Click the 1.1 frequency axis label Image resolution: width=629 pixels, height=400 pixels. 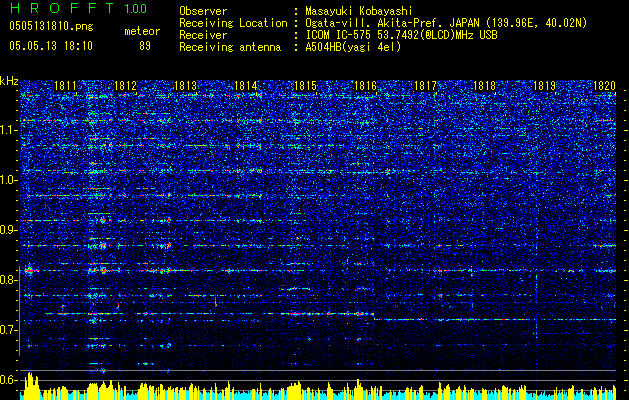tap(8, 130)
